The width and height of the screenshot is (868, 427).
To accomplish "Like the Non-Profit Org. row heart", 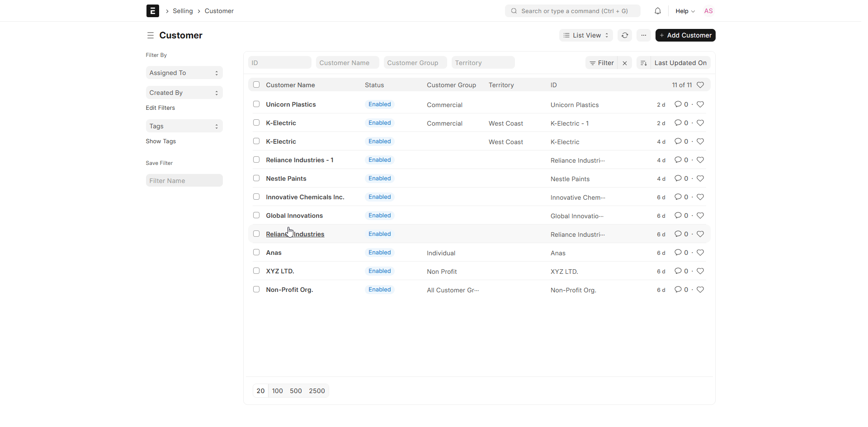I will (700, 290).
